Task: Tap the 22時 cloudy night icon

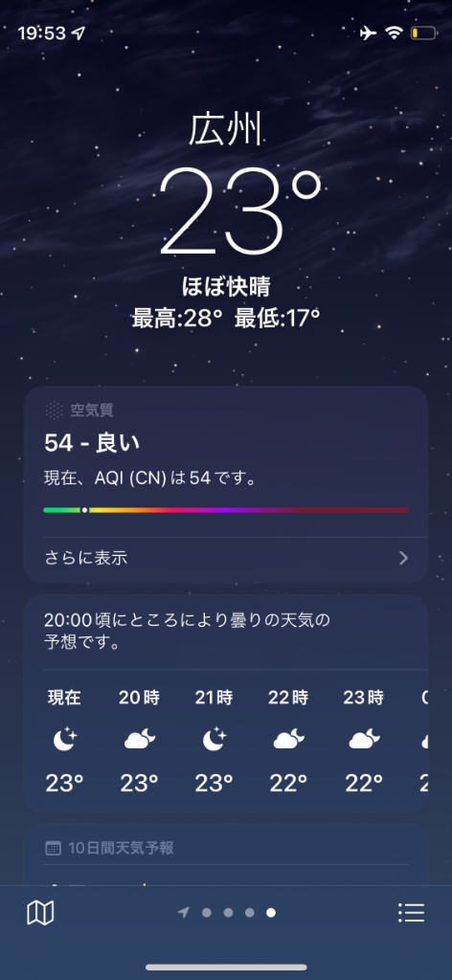Action: pos(289,740)
